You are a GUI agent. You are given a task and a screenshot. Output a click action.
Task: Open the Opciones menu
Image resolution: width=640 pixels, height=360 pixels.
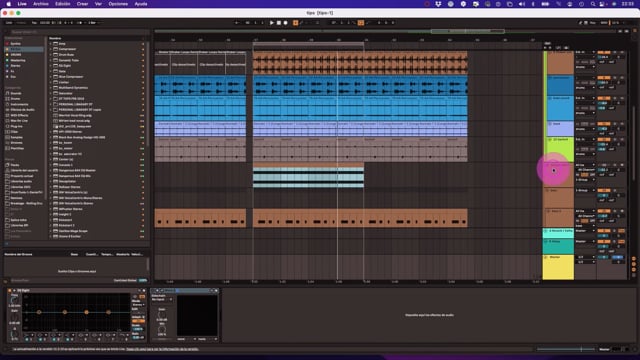[x=118, y=4]
